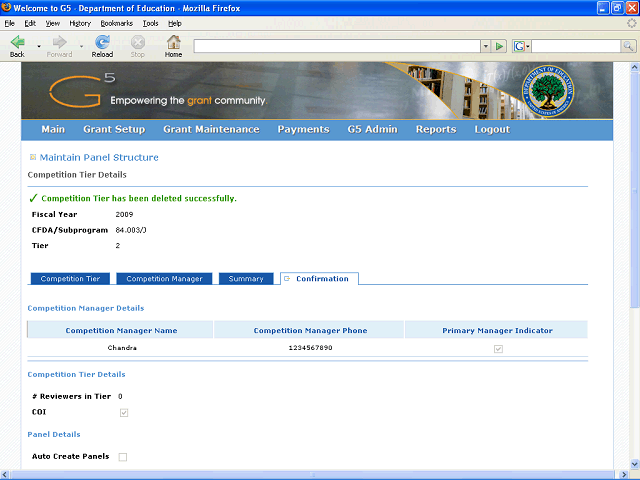Open G5 Admin in the navigation bar
This screenshot has height=480, width=640.
click(x=373, y=129)
